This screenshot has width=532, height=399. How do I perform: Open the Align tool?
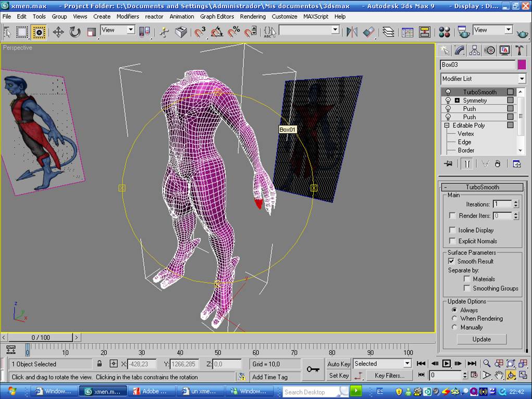point(369,32)
